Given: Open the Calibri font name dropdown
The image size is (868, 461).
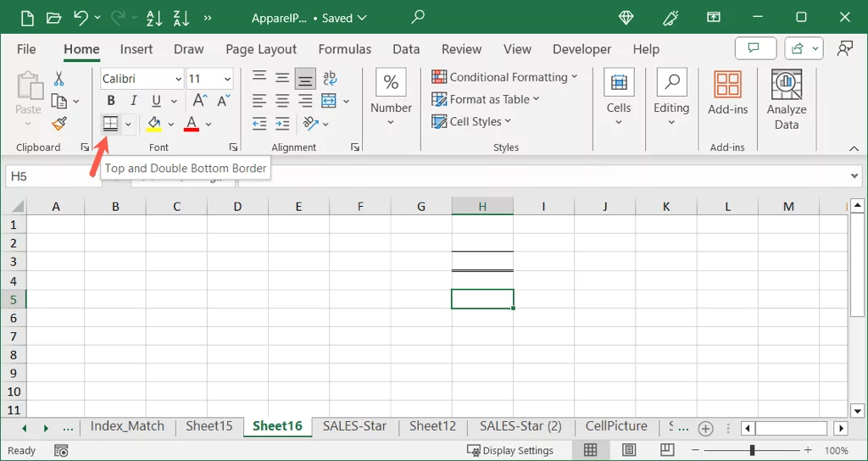Looking at the screenshot, I should point(179,79).
